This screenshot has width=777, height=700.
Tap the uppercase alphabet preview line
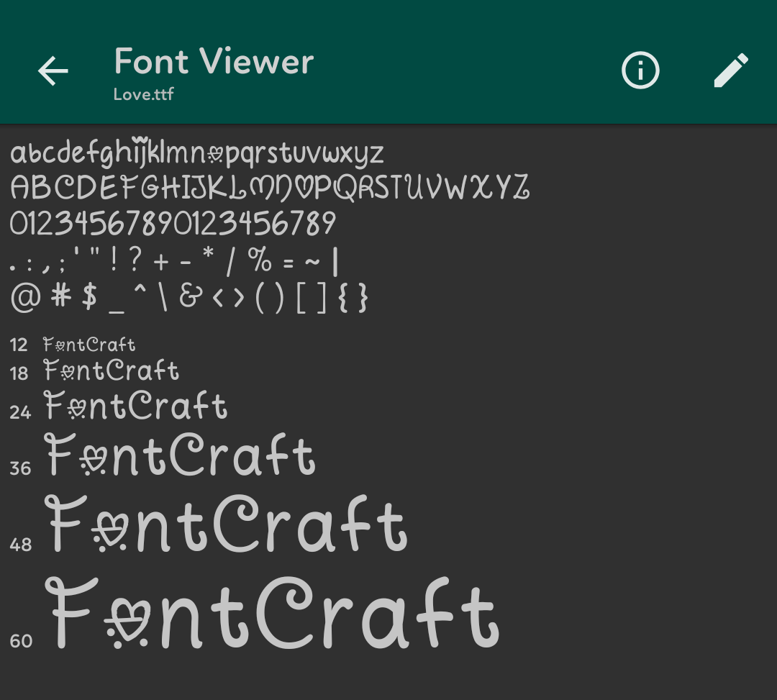(270, 187)
